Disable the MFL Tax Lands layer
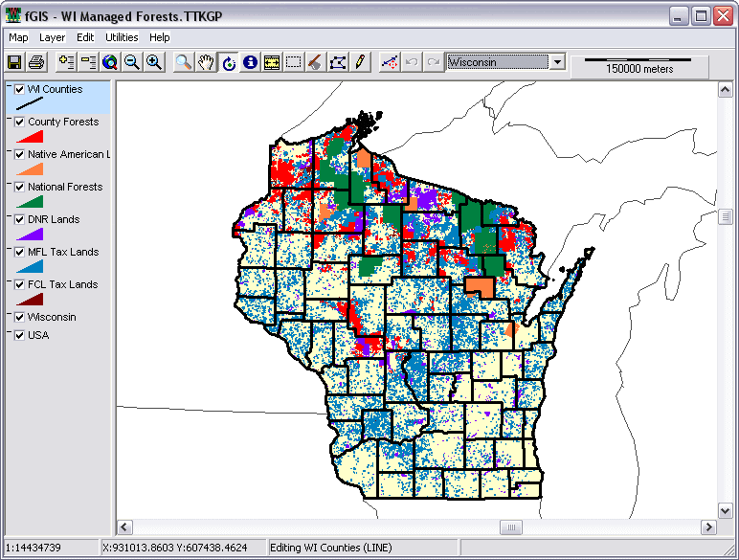 (x=19, y=252)
